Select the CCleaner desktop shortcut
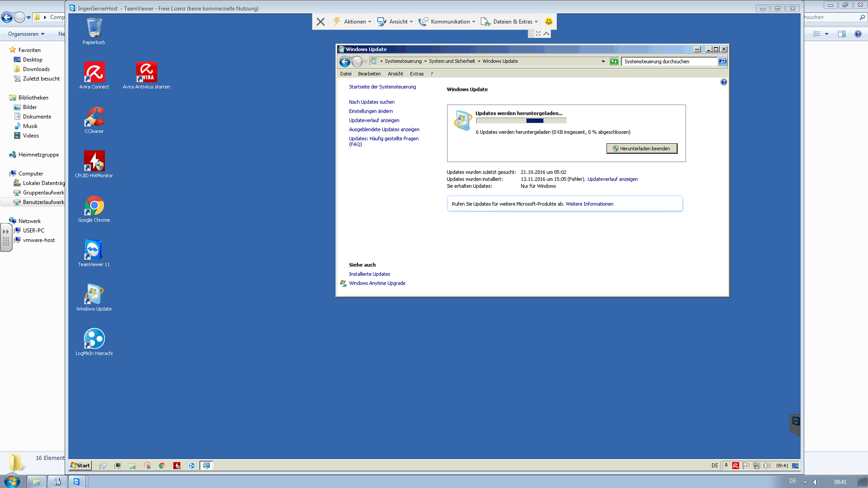The image size is (868, 488). (x=94, y=119)
